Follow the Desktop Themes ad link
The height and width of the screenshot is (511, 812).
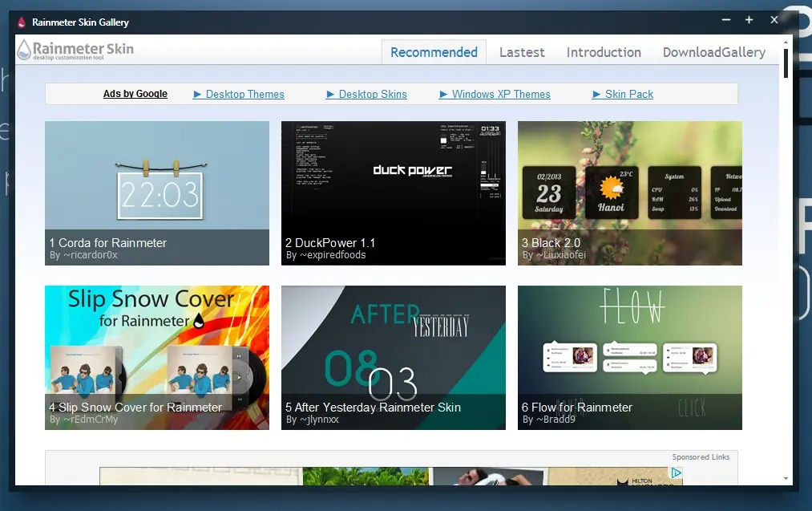click(x=239, y=95)
